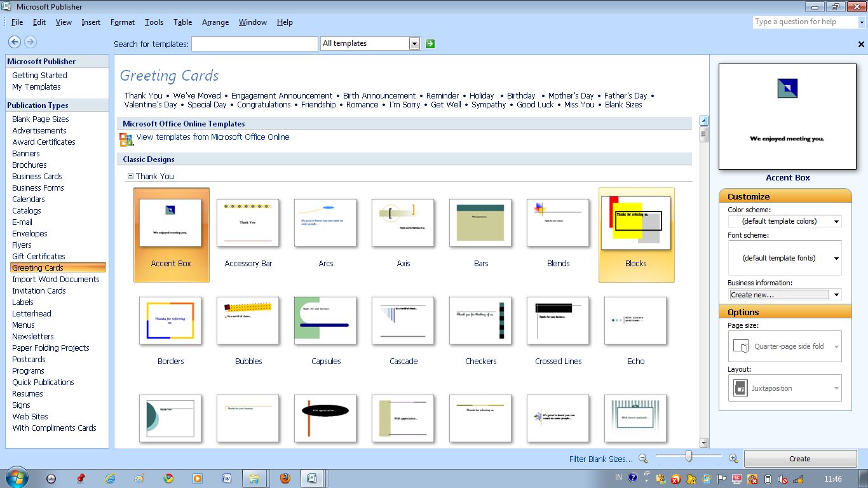
Task: Jump to the Birthday card category
Action: [x=521, y=96]
